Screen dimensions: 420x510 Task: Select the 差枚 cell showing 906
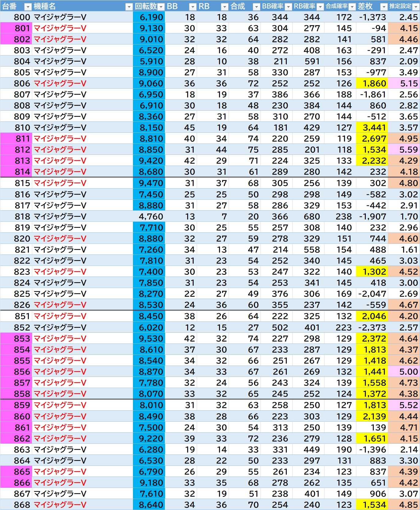tap(372, 494)
